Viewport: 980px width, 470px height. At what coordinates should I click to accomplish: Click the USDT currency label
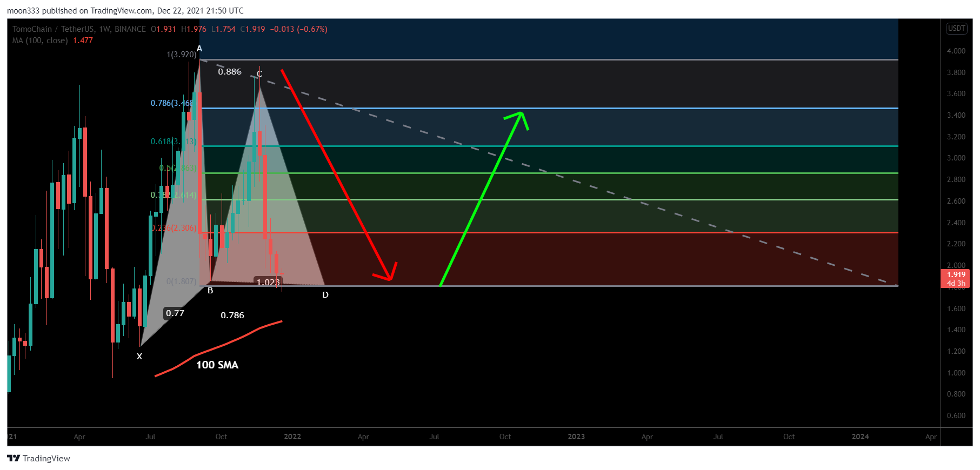click(x=956, y=29)
